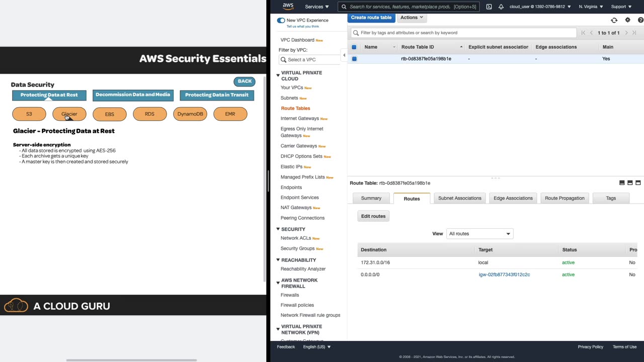
Task: Open AWS CloudShell terminal icon
Action: [489, 7]
